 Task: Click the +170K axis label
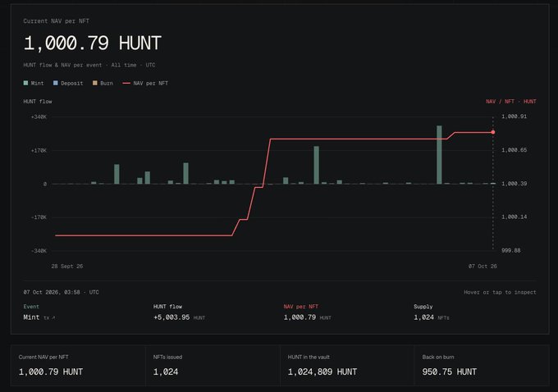[39, 150]
